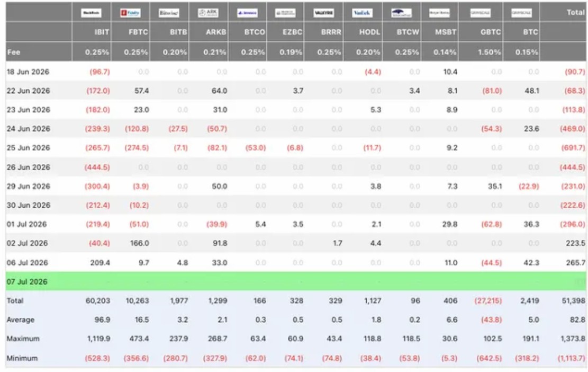The height and width of the screenshot is (372, 588).
Task: Click the Grayscale logo above GBTC
Action: (x=481, y=13)
